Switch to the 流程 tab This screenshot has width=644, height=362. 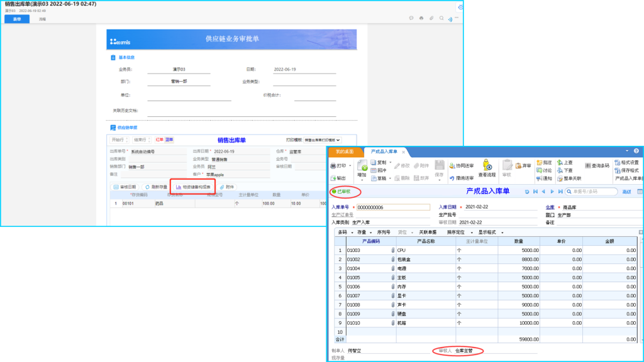42,19
